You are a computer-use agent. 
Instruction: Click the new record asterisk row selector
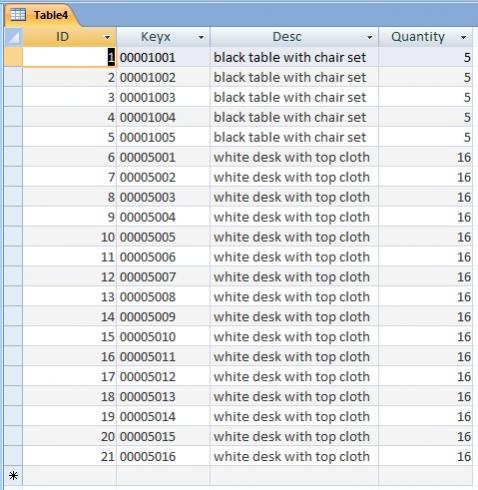pos(14,475)
